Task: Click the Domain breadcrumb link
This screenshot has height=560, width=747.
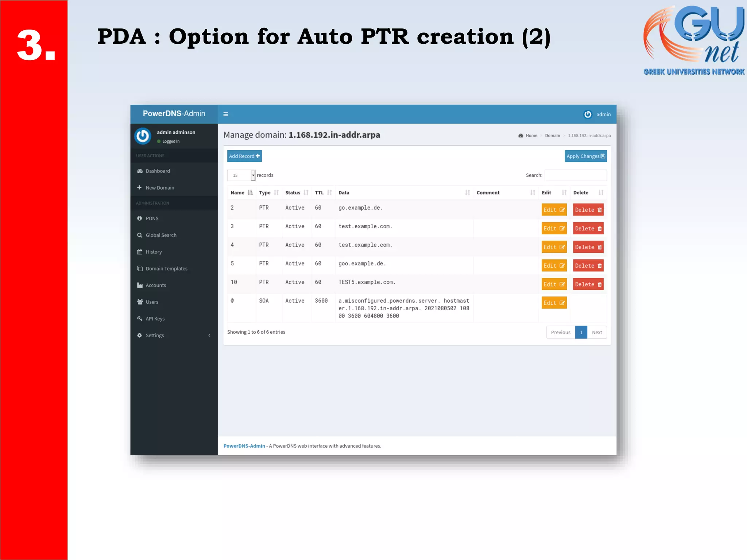Action: (x=553, y=136)
